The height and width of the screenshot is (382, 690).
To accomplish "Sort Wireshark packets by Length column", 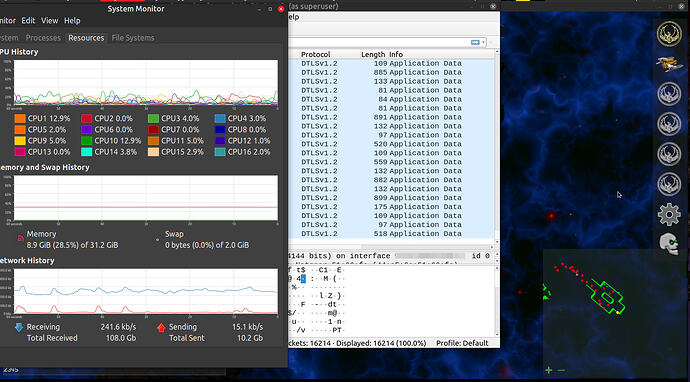I will point(373,55).
